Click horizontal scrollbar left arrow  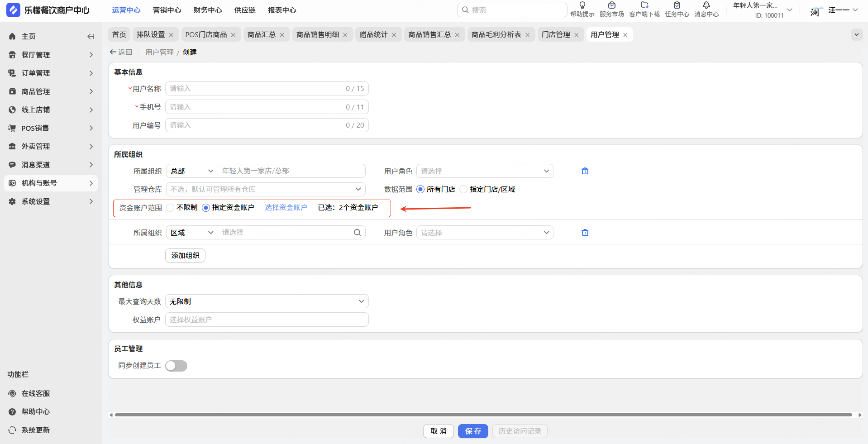pos(111,415)
